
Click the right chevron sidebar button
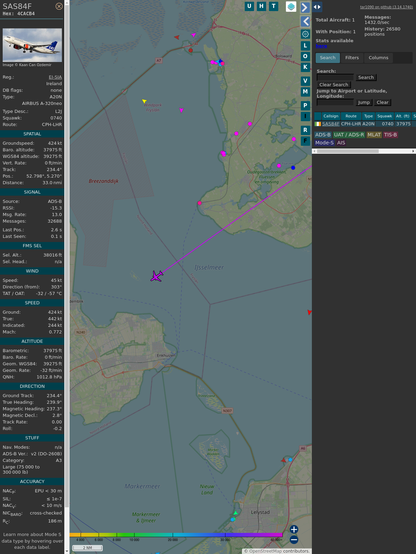pyautogui.click(x=305, y=7)
